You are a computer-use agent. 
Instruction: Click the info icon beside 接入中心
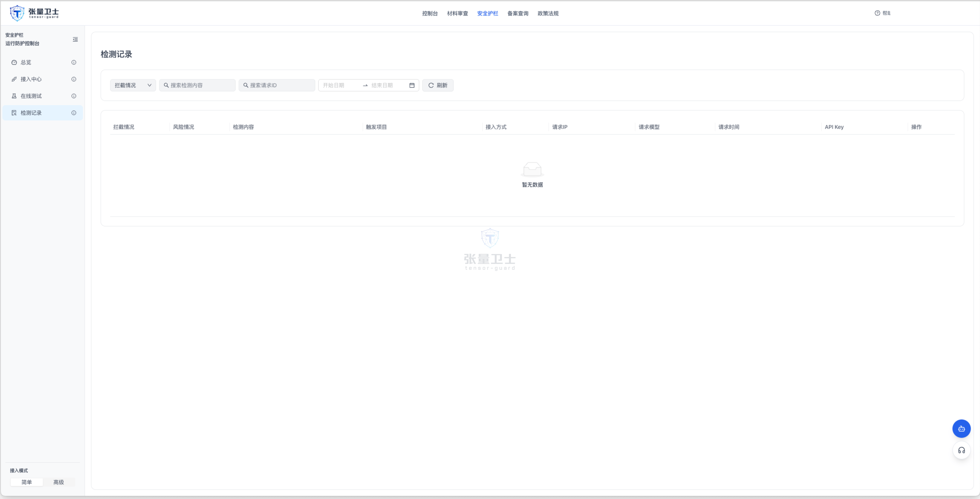point(74,79)
